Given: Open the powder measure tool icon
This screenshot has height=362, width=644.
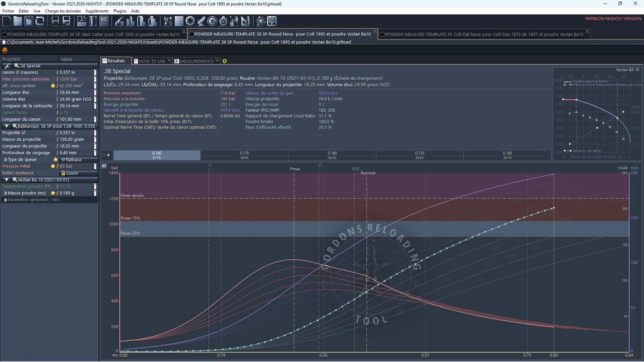Looking at the screenshot, I should click(235, 21).
